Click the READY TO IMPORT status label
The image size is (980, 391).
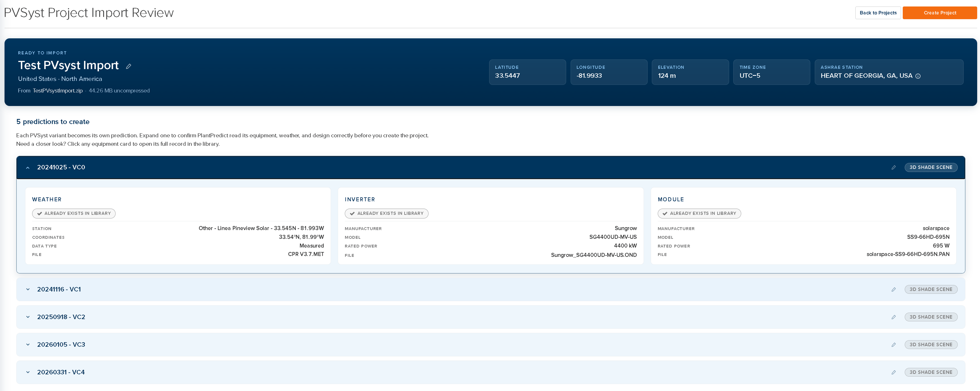42,53
